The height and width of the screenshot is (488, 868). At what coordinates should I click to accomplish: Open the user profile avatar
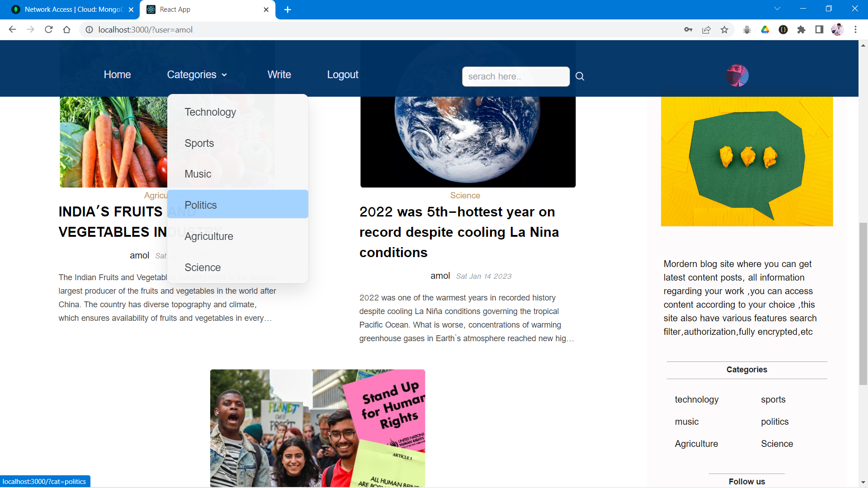[737, 75]
